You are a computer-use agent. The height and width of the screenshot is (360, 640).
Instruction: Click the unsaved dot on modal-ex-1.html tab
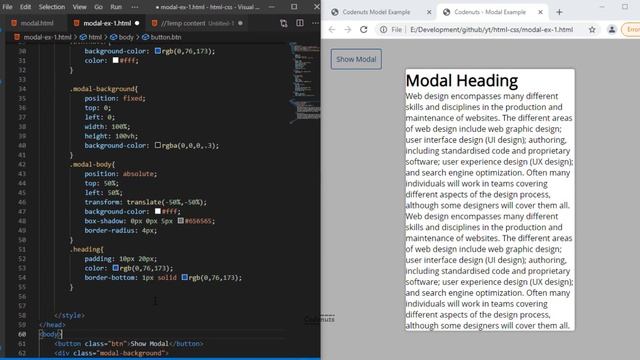[x=137, y=23]
